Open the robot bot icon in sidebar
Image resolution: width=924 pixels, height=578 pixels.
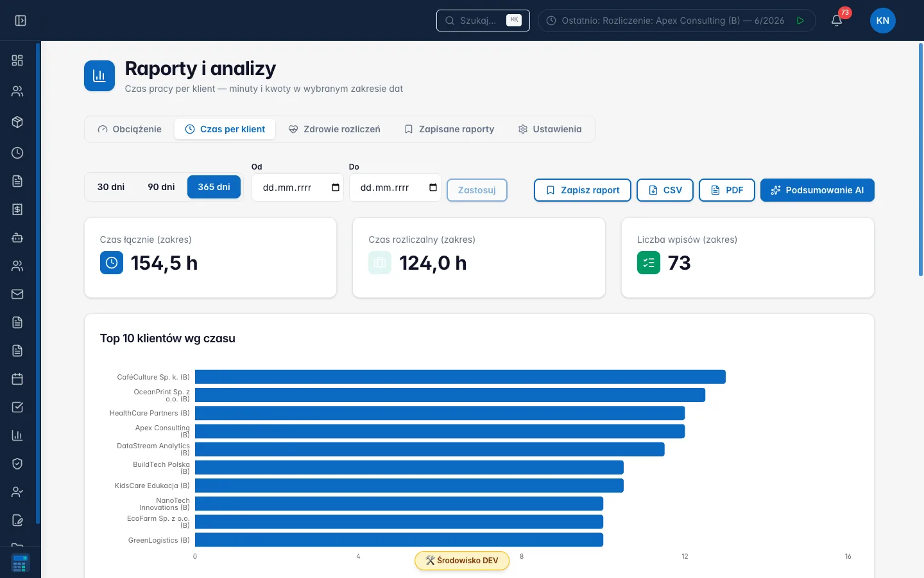[17, 238]
